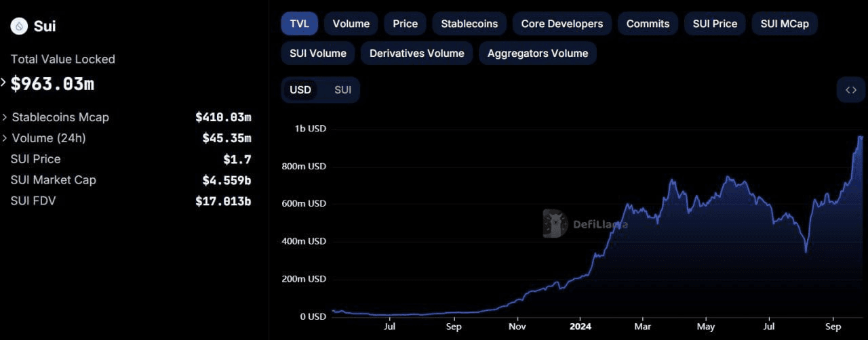Click the 600m USD y-axis label
This screenshot has height=340, width=868.
coord(304,203)
